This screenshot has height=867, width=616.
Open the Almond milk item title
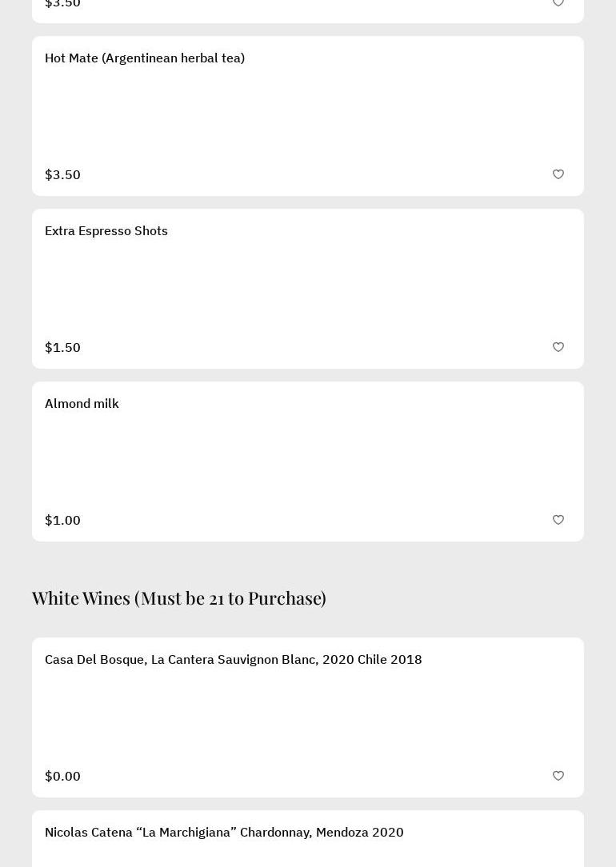[82, 404]
